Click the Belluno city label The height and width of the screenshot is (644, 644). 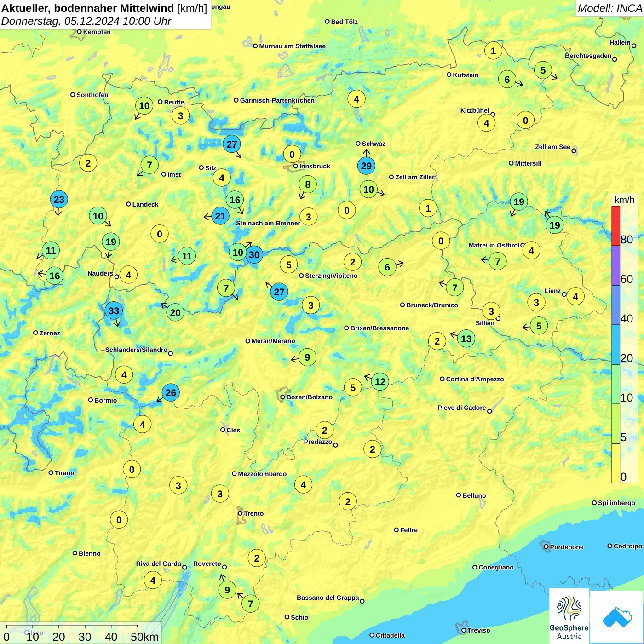pyautogui.click(x=474, y=495)
